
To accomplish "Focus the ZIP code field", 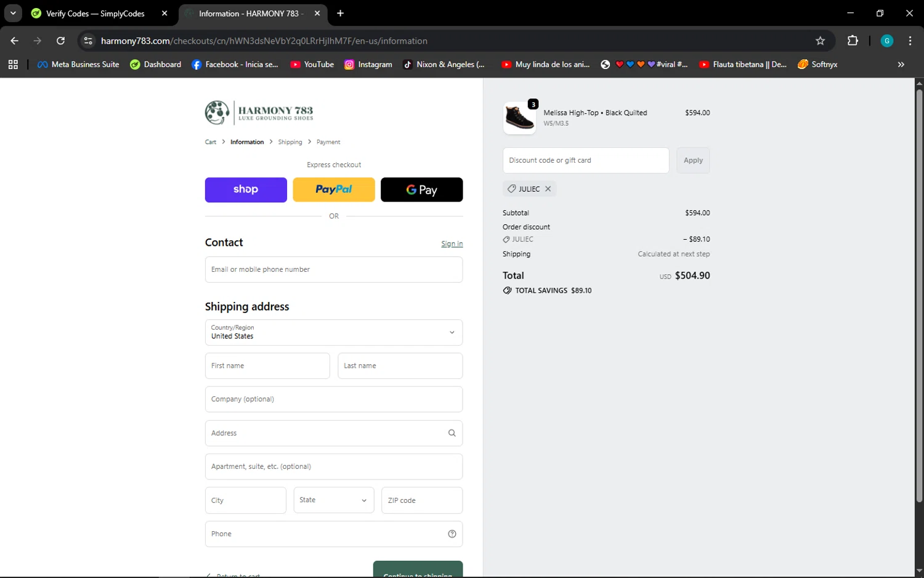I will tap(422, 500).
